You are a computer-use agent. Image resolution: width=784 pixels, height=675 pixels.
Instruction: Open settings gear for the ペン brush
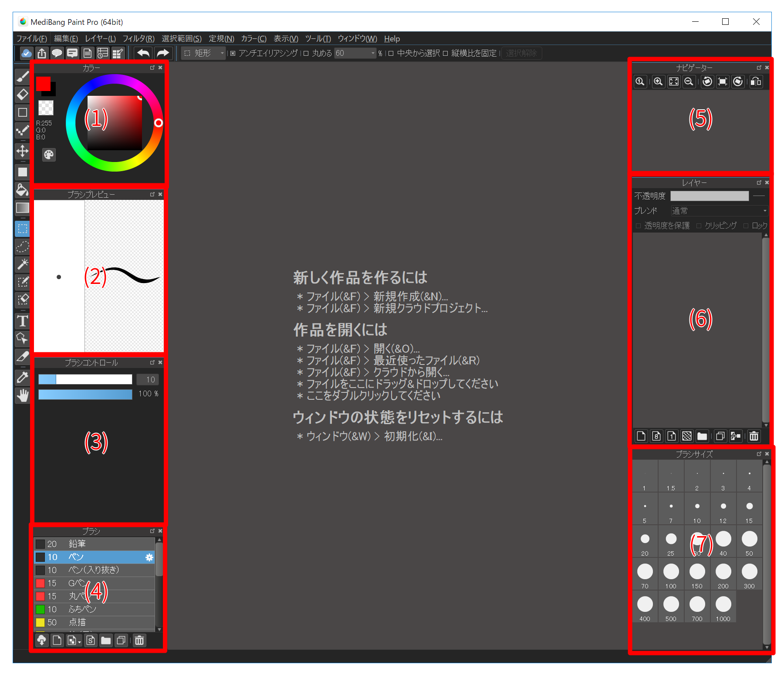point(149,557)
